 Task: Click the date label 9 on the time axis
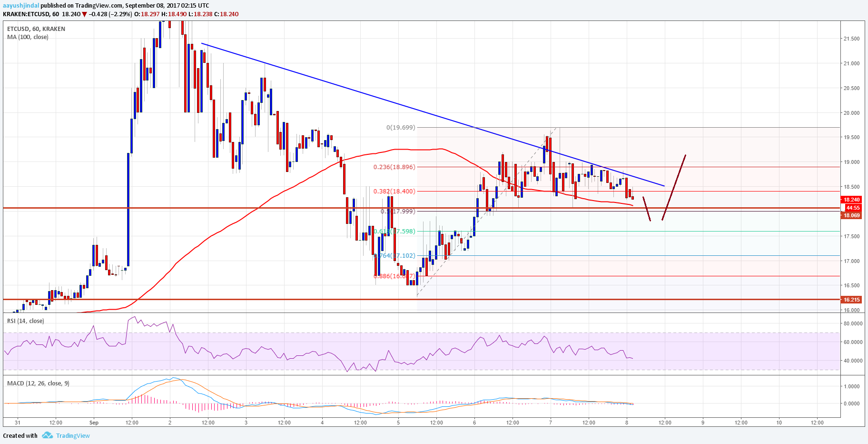[703, 422]
